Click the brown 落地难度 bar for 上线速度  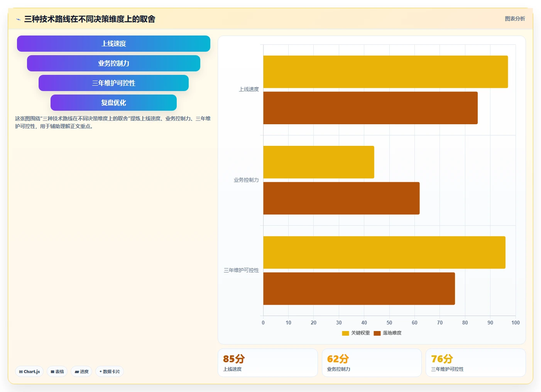point(370,108)
